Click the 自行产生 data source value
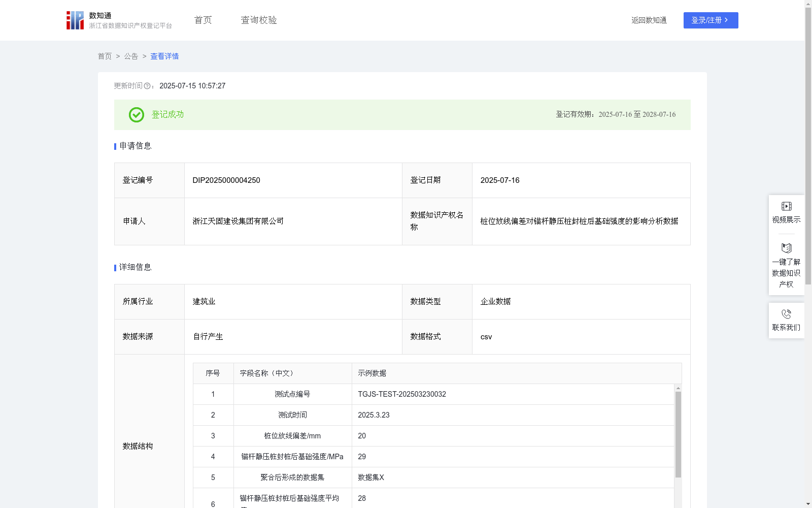 pos(208,337)
